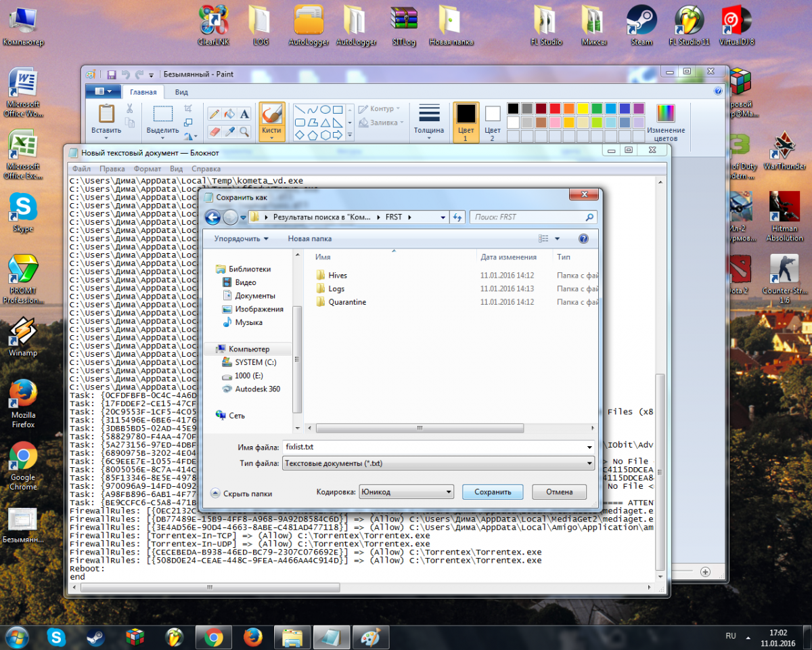Click the Back arrow in save dialog
This screenshot has height=650, width=812.
212,217
